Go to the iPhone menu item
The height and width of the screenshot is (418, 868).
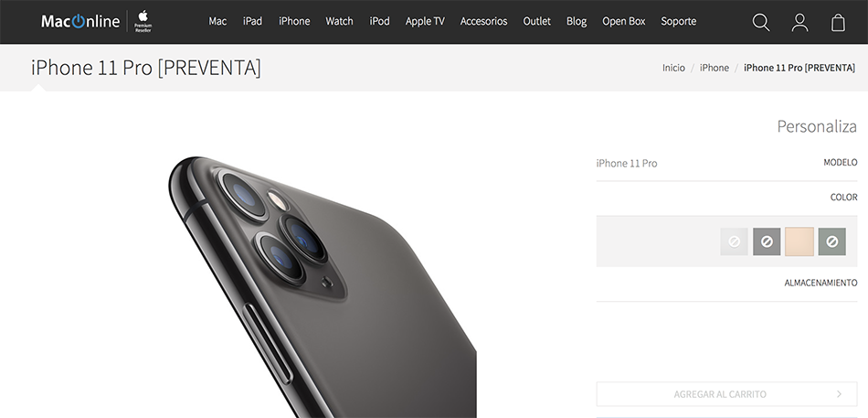[294, 21]
